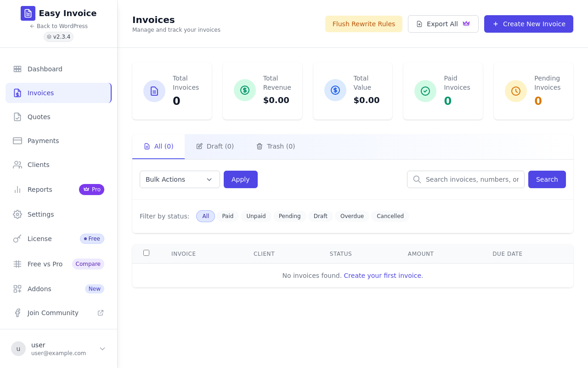Open the Clients sidebar item
The width and height of the screenshot is (588, 368).
point(58,165)
